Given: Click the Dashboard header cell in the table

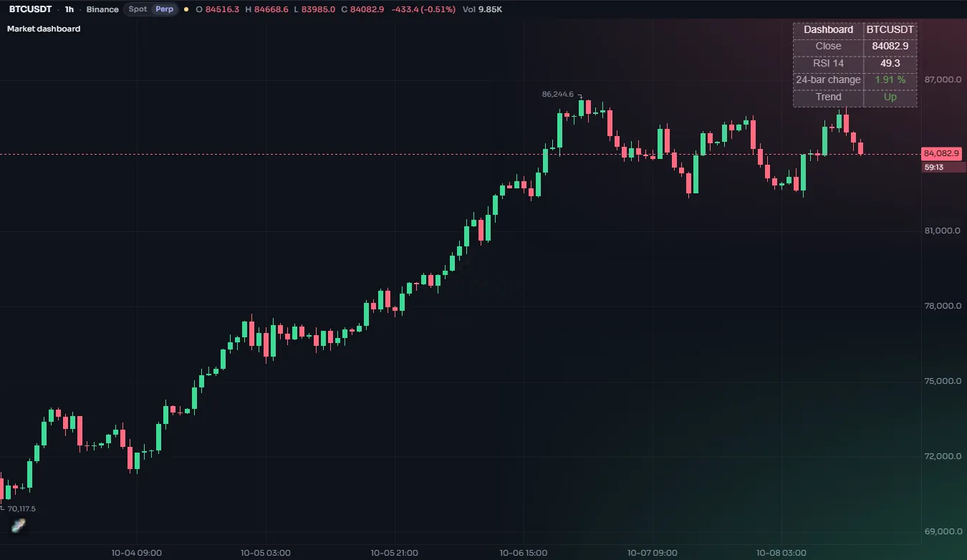Looking at the screenshot, I should [828, 29].
